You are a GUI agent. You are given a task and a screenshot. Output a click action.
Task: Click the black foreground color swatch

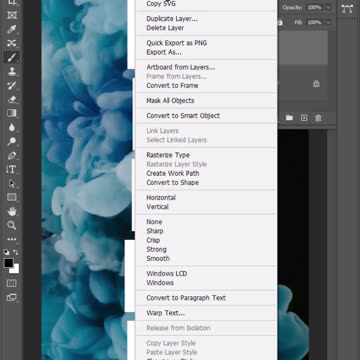coord(8,263)
